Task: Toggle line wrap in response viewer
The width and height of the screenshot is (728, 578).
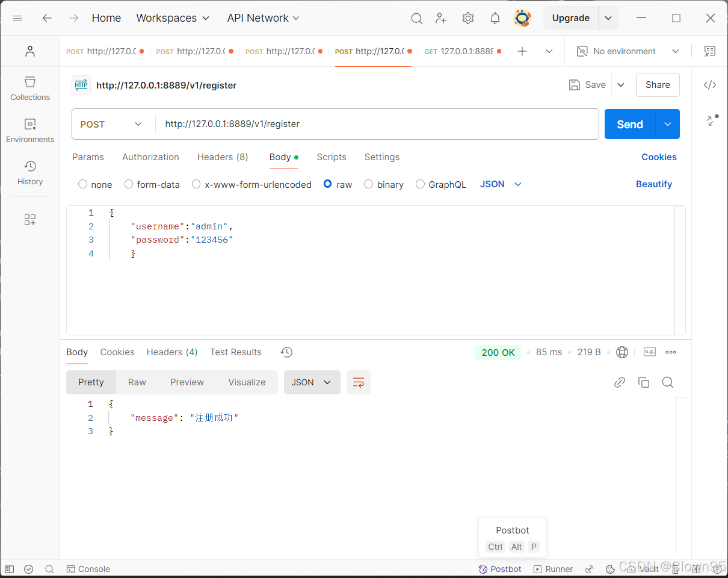Action: tap(359, 382)
